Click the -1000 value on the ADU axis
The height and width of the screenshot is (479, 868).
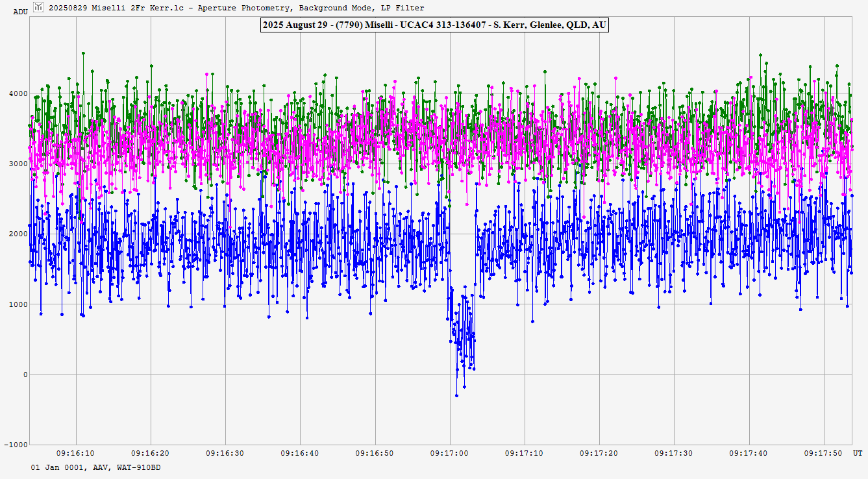16,445
